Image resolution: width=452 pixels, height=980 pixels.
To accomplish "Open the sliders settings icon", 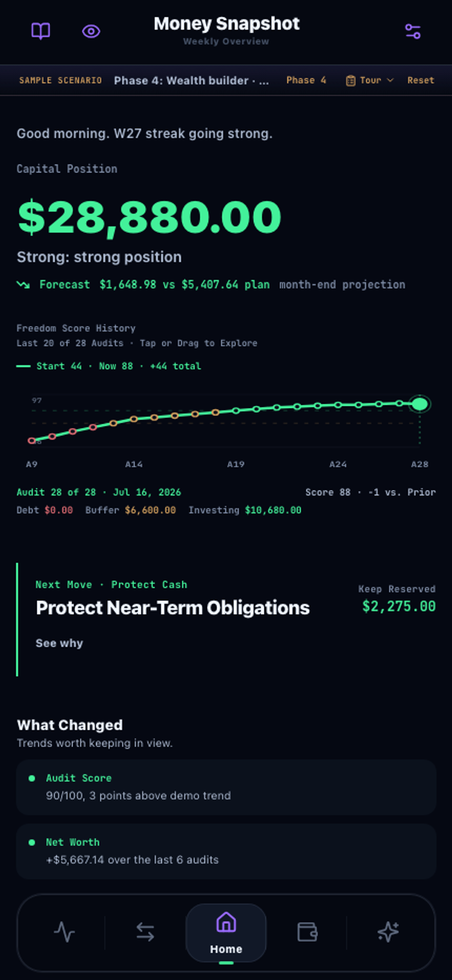I will [x=413, y=32].
